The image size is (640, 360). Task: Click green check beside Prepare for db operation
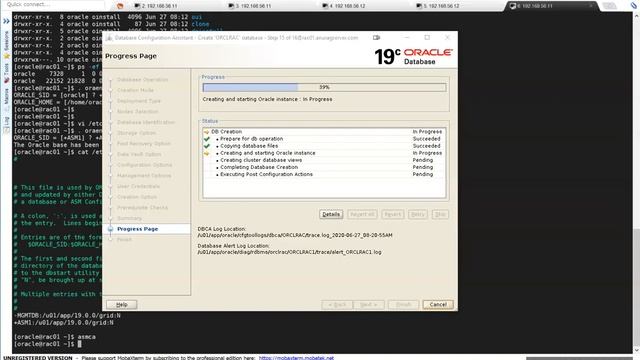[207, 139]
